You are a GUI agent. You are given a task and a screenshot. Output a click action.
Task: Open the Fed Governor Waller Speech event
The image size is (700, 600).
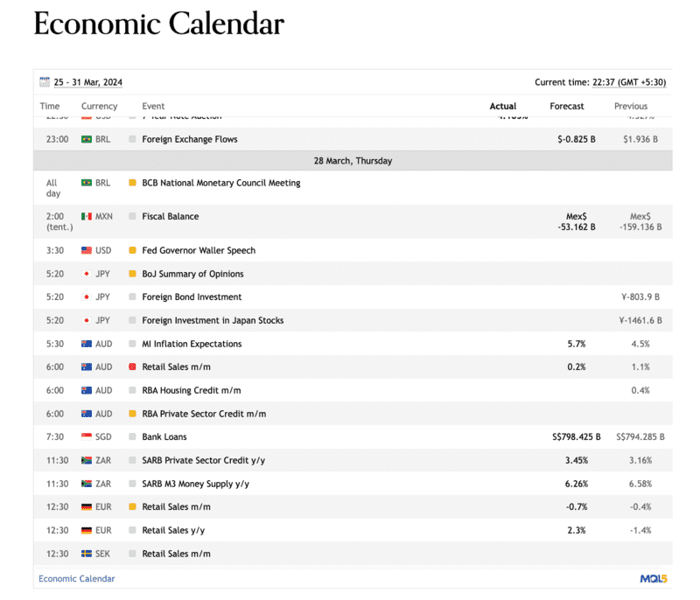(199, 250)
